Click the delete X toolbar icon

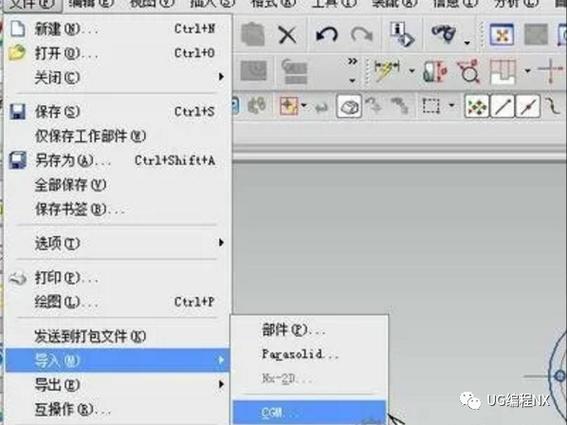pos(287,35)
